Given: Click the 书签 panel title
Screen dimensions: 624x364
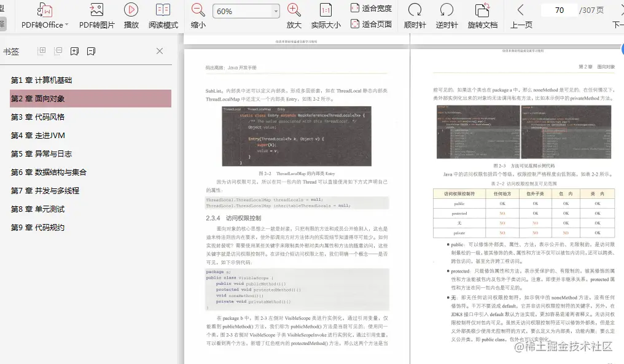Looking at the screenshot, I should pos(11,52).
